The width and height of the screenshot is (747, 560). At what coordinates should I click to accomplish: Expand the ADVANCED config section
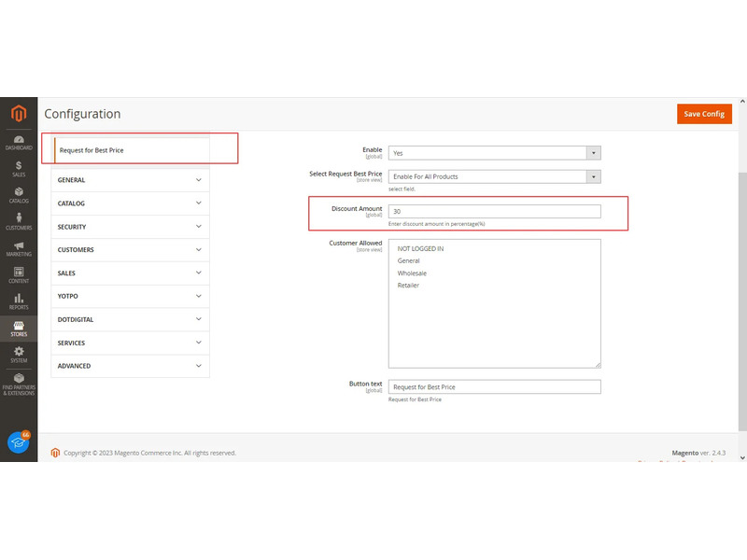tap(130, 366)
